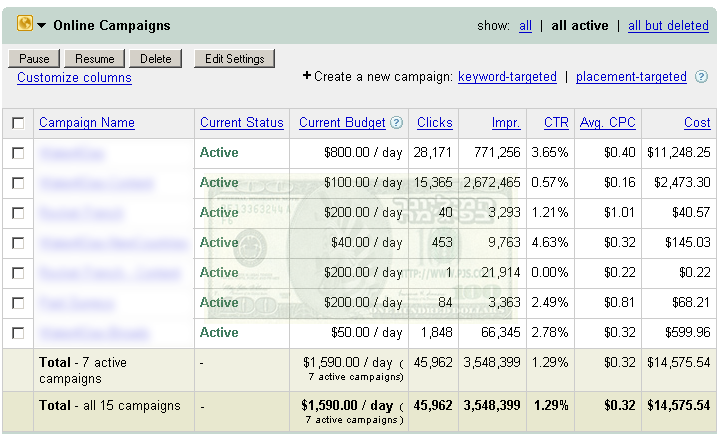
Task: Click the Resume button
Action: point(94,59)
